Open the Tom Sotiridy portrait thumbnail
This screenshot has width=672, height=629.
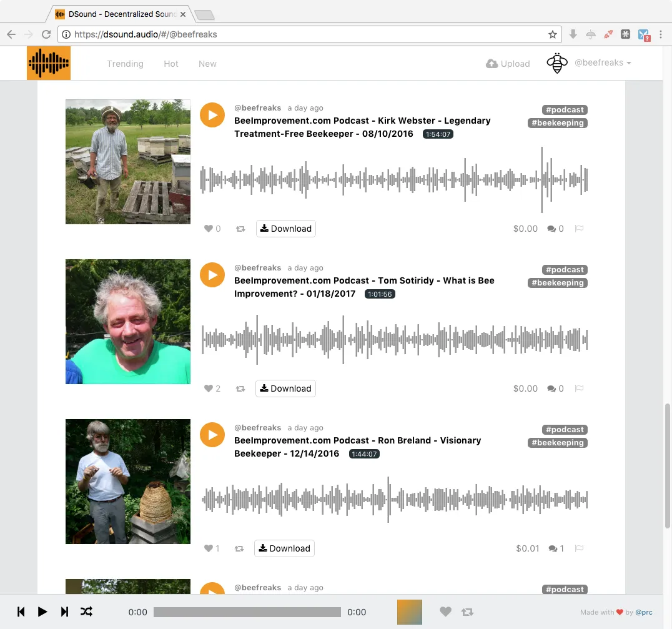pyautogui.click(x=127, y=322)
